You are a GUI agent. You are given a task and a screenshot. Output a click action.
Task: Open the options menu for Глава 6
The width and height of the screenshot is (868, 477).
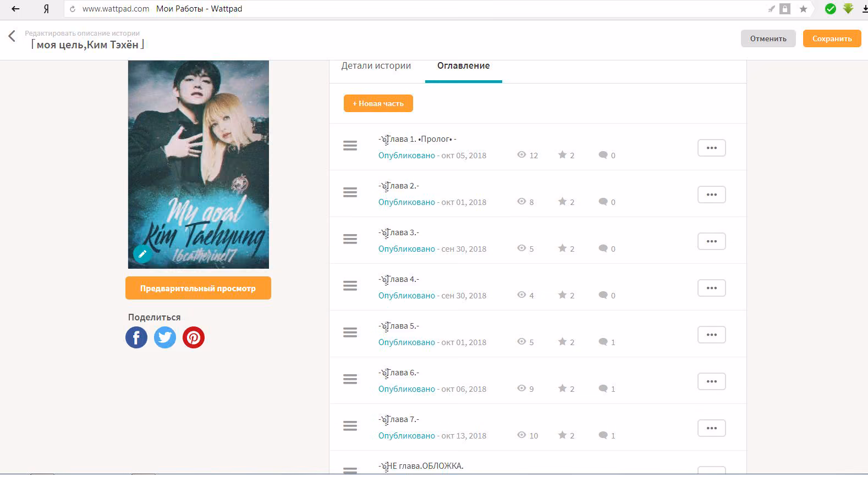click(712, 381)
